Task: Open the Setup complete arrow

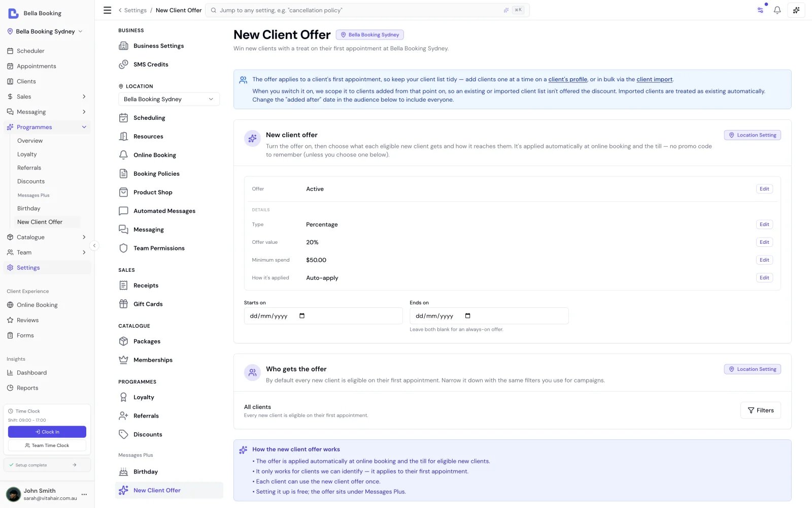Action: (75, 465)
